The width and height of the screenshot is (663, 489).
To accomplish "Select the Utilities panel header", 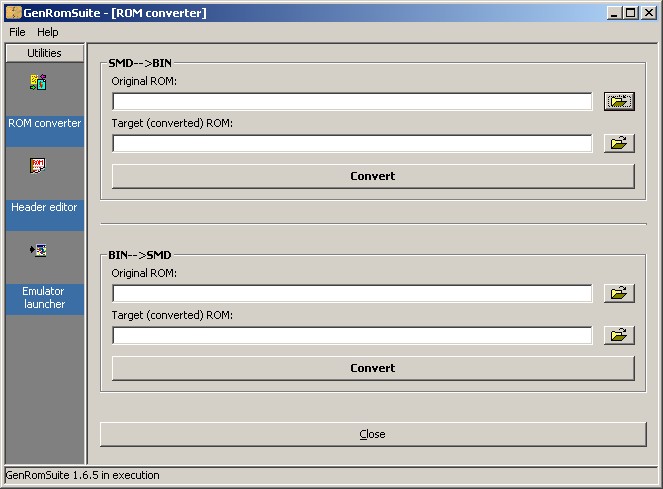I will pyautogui.click(x=44, y=53).
